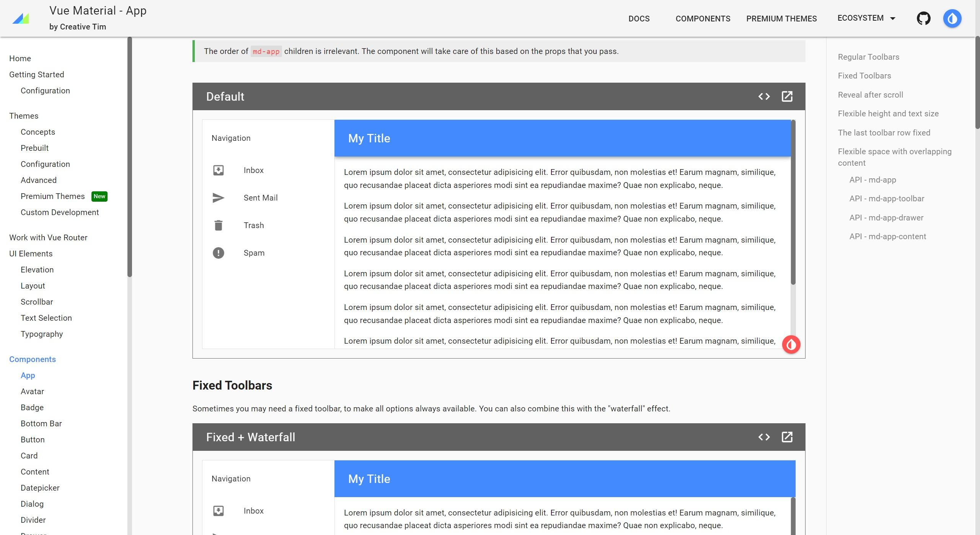This screenshot has height=535, width=980.
Task: Click the red droplet theme button
Action: [791, 344]
